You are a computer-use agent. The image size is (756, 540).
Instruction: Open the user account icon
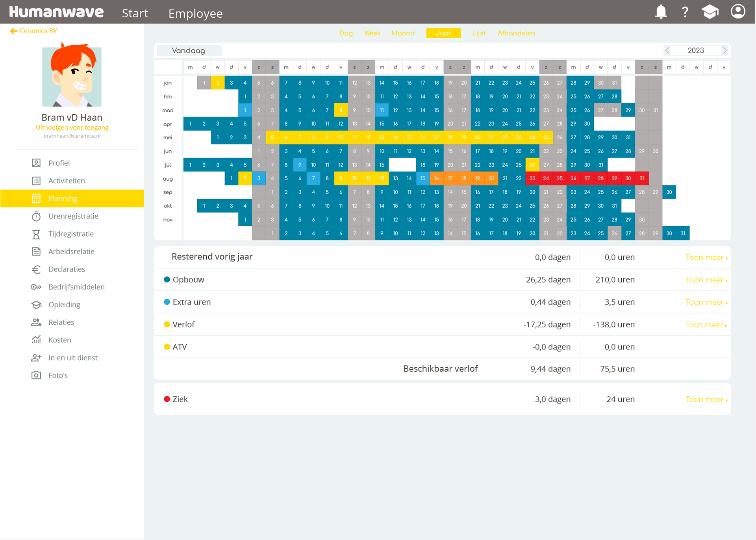[x=738, y=11]
